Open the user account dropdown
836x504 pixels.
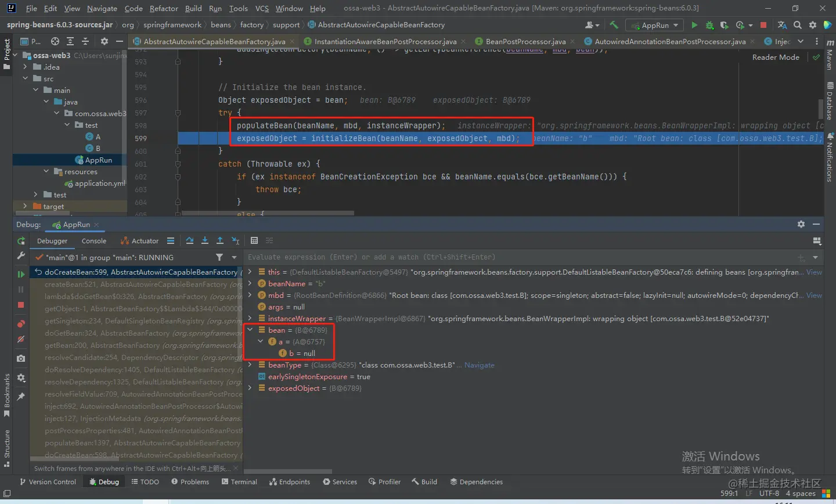point(592,25)
